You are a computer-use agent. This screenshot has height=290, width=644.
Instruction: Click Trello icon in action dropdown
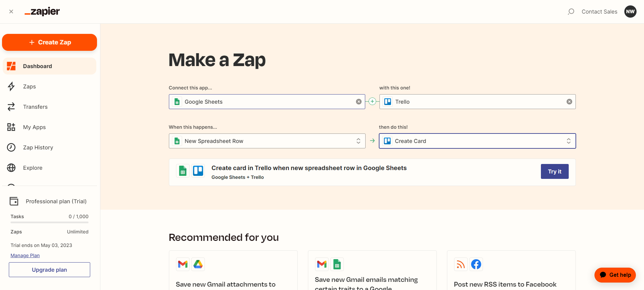387,141
